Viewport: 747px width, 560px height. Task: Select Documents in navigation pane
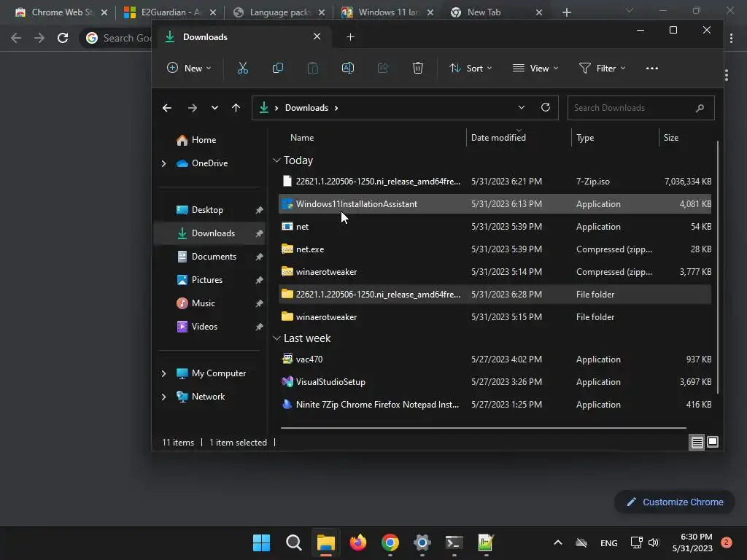pyautogui.click(x=214, y=257)
